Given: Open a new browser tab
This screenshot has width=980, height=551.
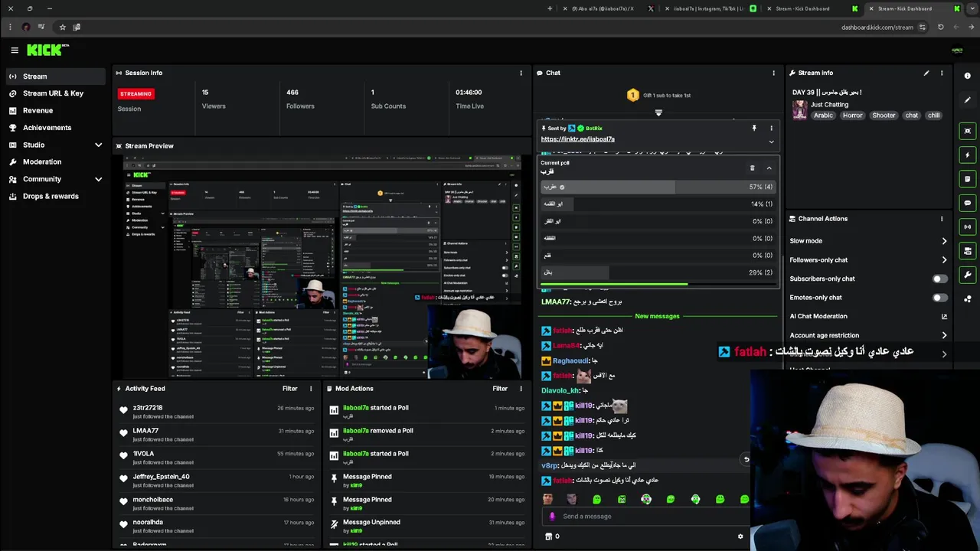Looking at the screenshot, I should pyautogui.click(x=549, y=8).
